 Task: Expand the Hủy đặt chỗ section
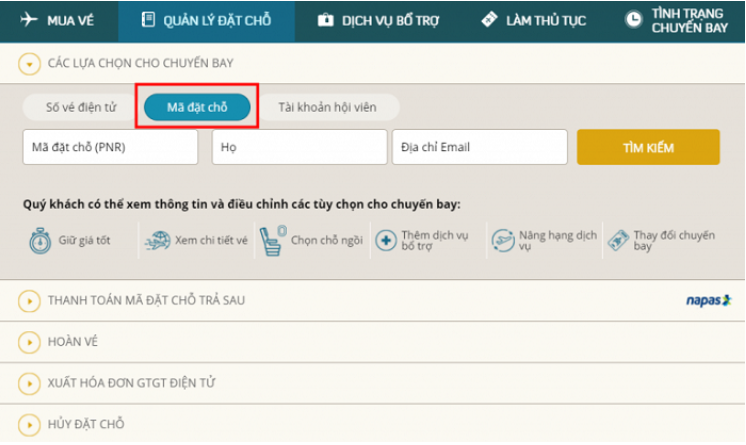coord(29,424)
